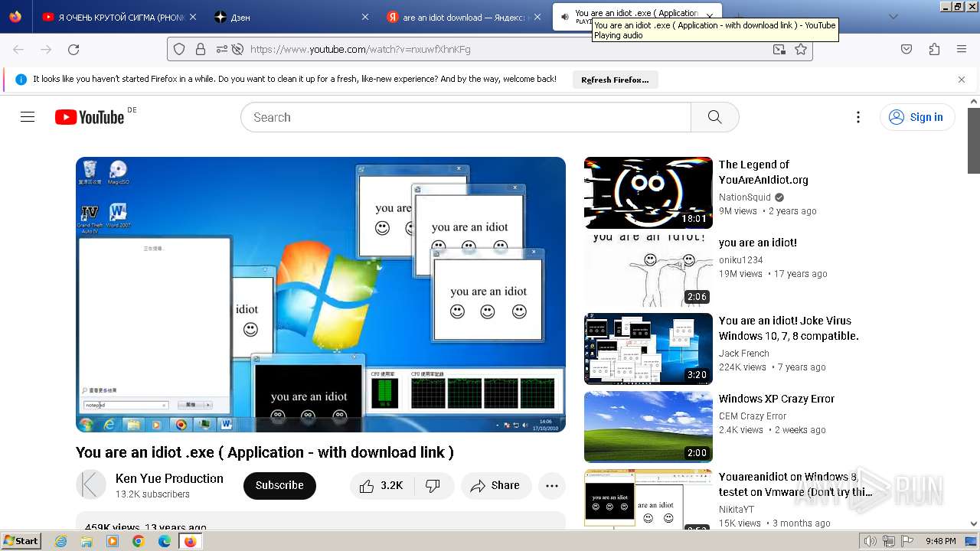Open the Windows XP Crazy Error thumbnail

tap(648, 427)
